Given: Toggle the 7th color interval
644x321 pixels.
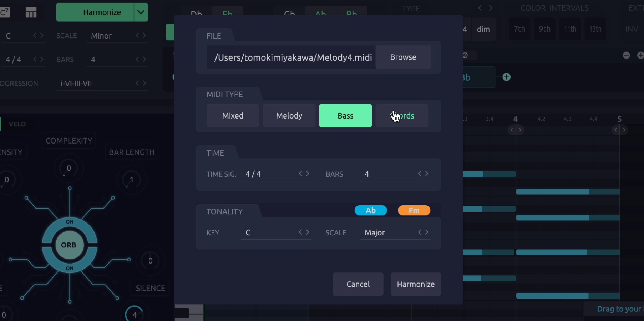Looking at the screenshot, I should tap(519, 29).
